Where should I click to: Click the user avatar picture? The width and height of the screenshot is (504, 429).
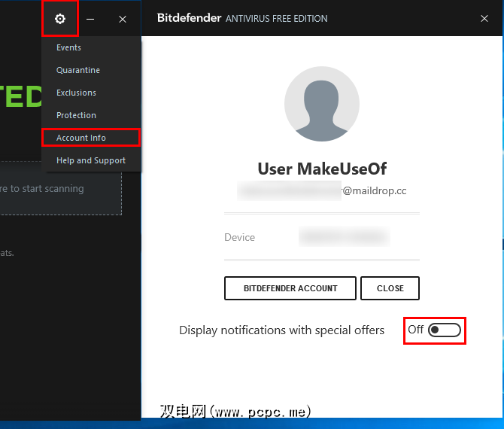pyautogui.click(x=322, y=104)
